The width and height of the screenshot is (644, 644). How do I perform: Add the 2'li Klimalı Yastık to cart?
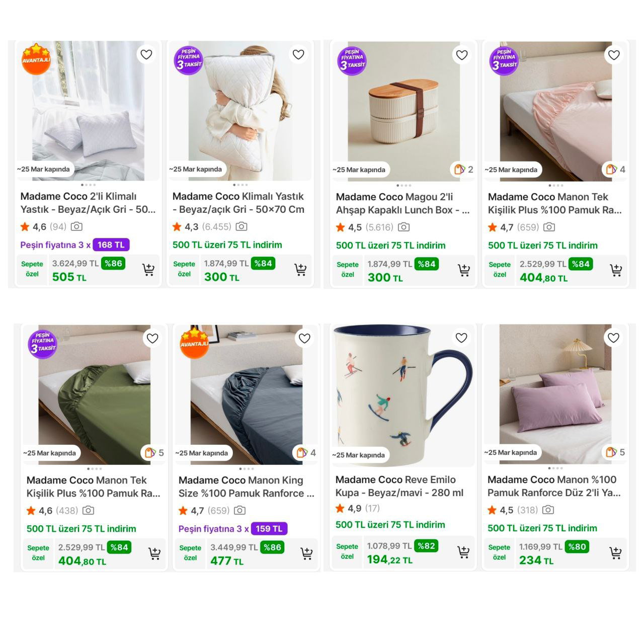(148, 270)
